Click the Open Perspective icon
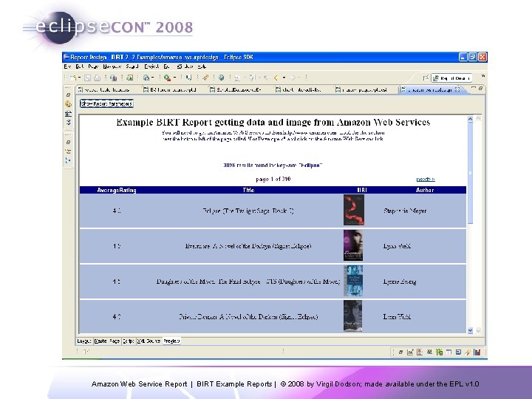532x399 pixels. pos(426,78)
